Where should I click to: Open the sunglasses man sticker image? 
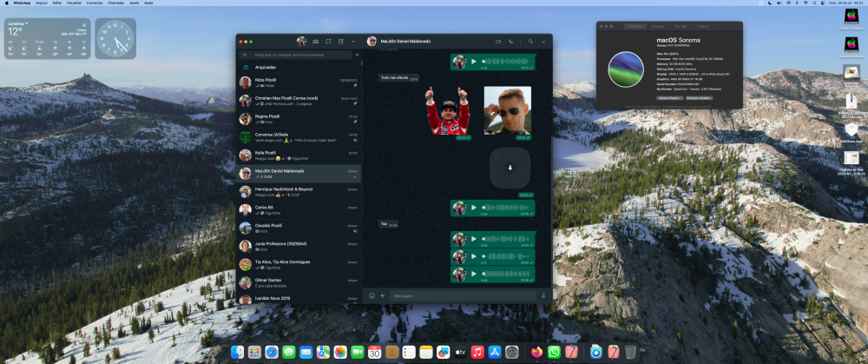click(x=507, y=110)
